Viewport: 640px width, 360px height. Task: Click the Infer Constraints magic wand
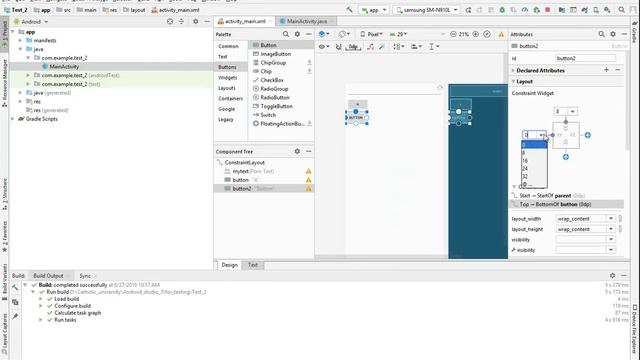(382, 47)
